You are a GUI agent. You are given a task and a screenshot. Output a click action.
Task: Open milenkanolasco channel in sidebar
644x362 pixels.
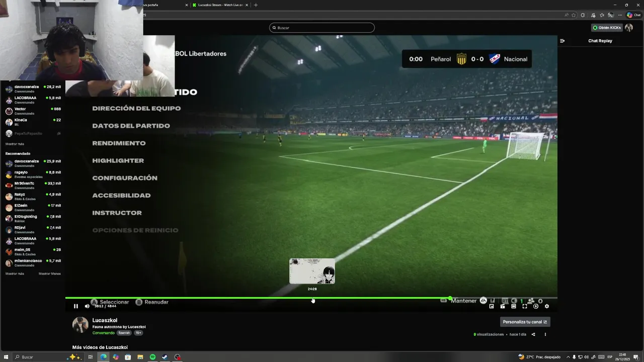point(33,262)
